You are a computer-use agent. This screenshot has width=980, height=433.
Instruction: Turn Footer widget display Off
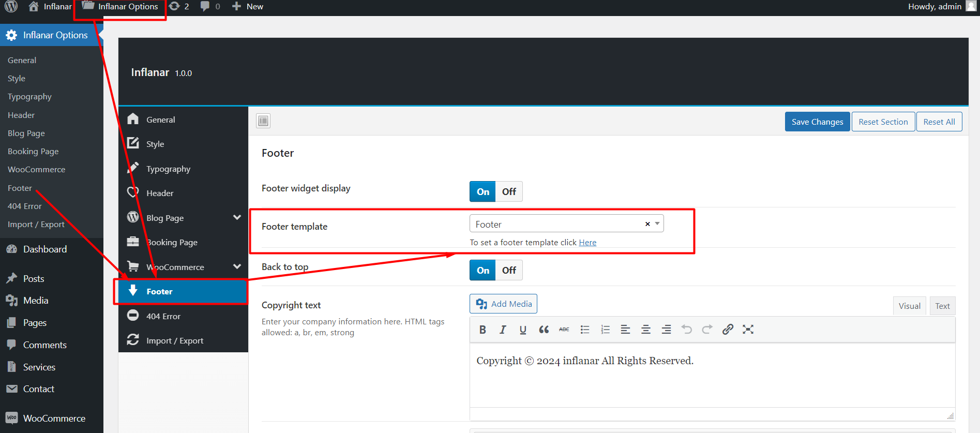click(x=509, y=191)
